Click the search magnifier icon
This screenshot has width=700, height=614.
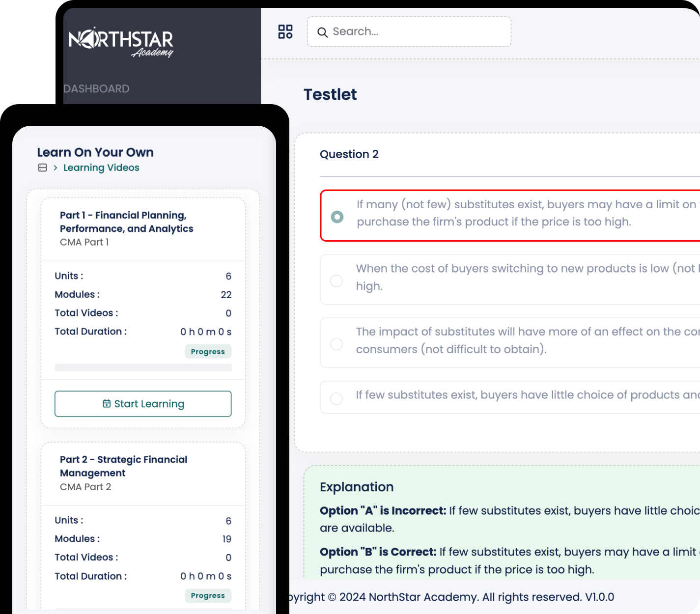[322, 32]
